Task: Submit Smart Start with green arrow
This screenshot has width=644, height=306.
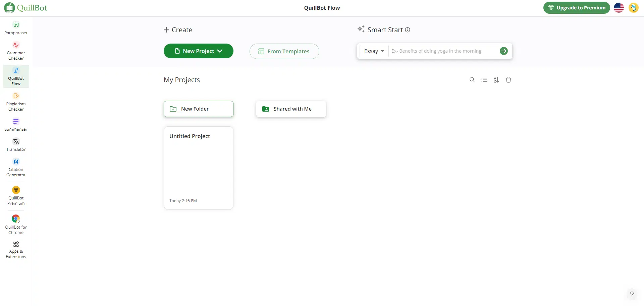Action: click(x=503, y=51)
